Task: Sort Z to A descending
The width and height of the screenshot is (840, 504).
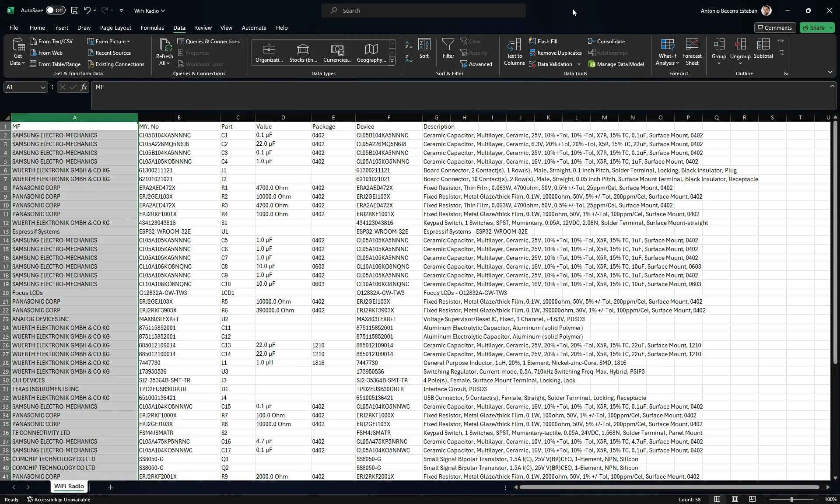Action: (409, 58)
